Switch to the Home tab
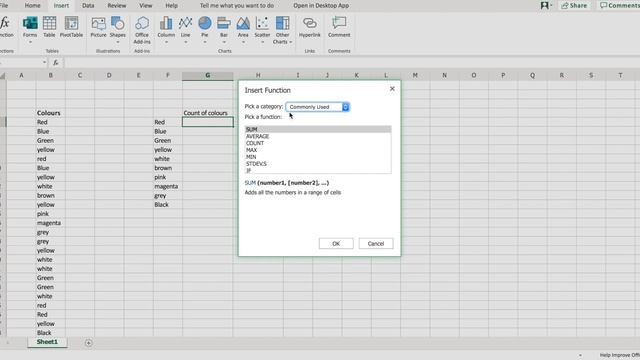Image resolution: width=640 pixels, height=360 pixels. coord(32,6)
